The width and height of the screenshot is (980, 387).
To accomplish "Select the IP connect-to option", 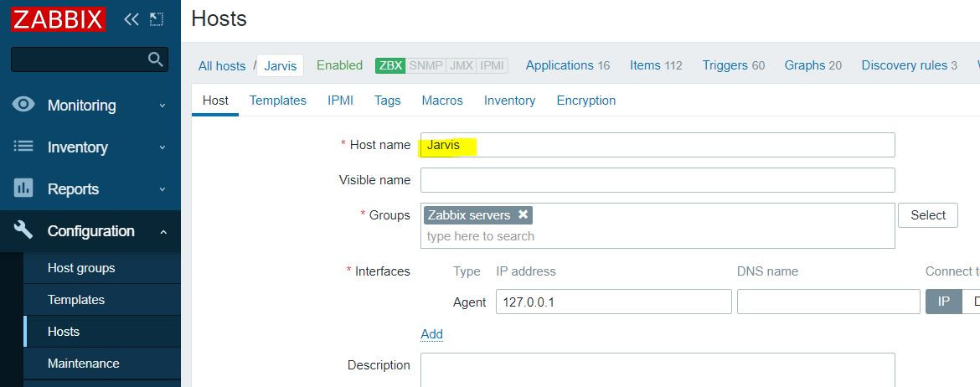I will tap(943, 302).
